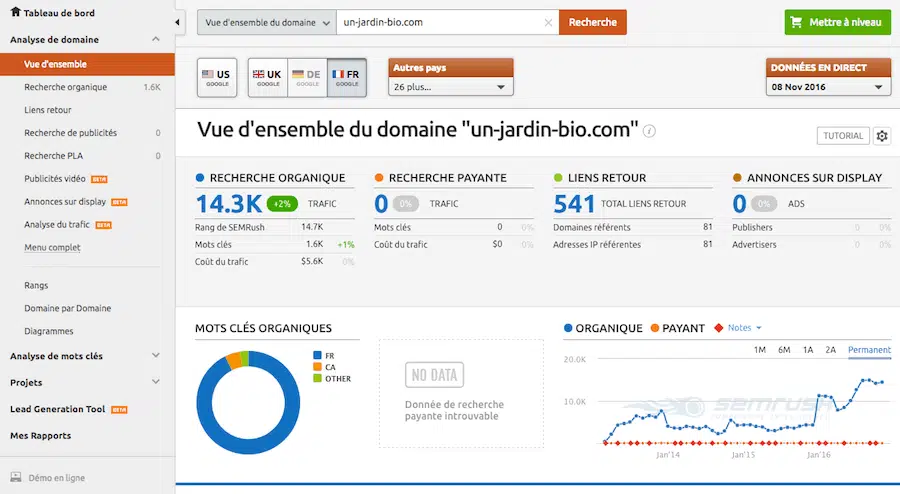Clear the search field with the X icon
This screenshot has width=900, height=494.
(547, 22)
